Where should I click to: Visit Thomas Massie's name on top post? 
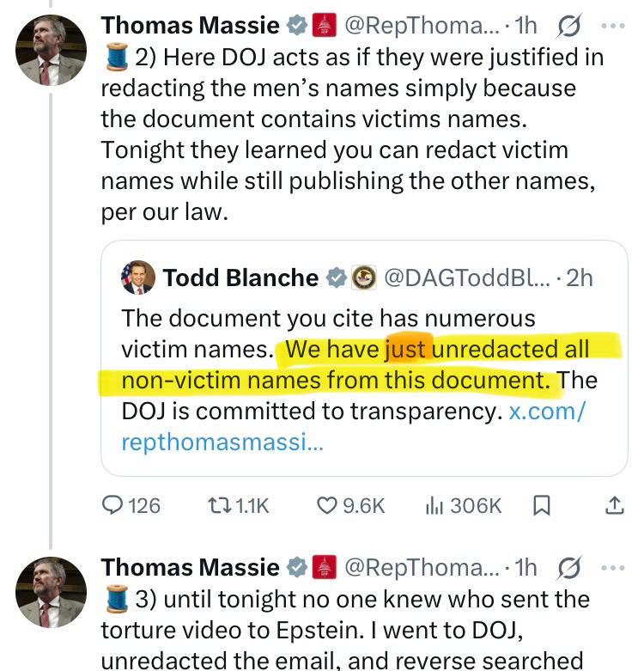click(190, 26)
